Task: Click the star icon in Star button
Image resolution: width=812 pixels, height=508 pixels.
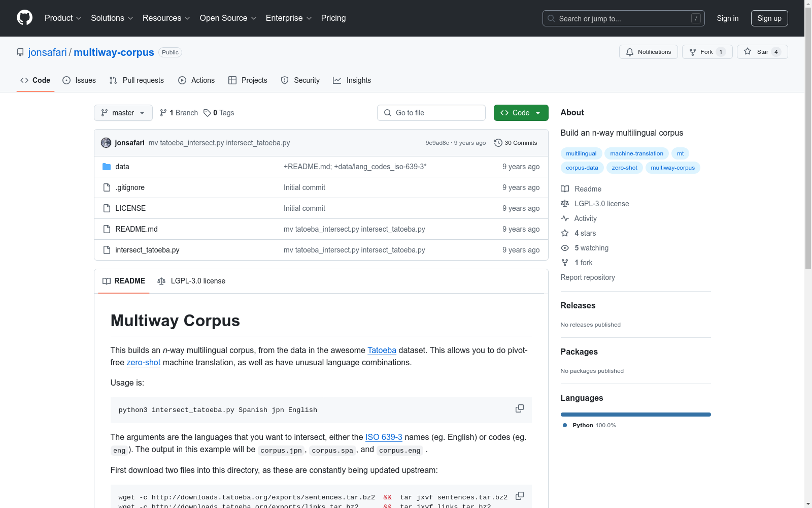Action: [748, 52]
